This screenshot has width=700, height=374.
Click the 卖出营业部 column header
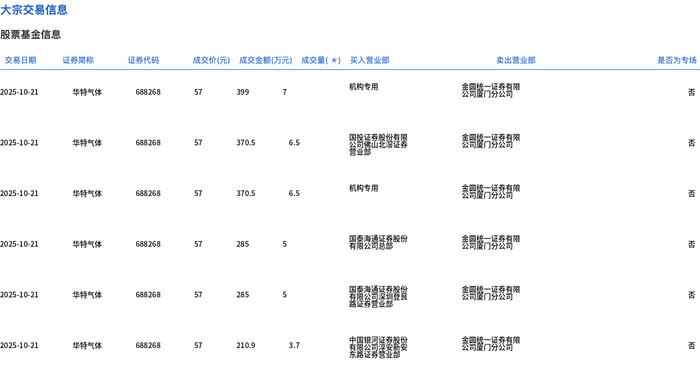tap(516, 60)
